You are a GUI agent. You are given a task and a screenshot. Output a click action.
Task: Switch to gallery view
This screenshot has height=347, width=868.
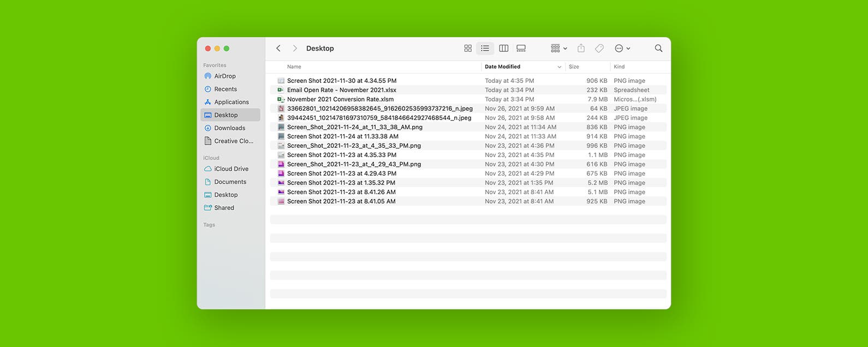[x=521, y=49]
